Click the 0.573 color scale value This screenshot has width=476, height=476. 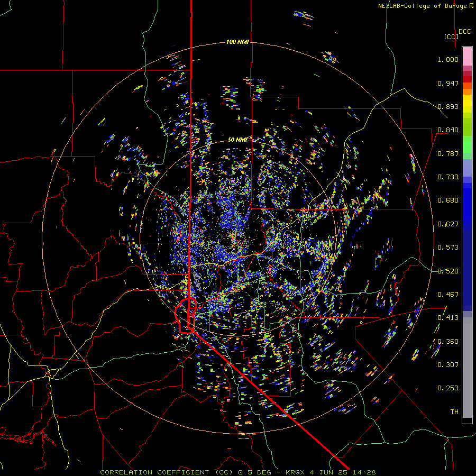click(448, 248)
